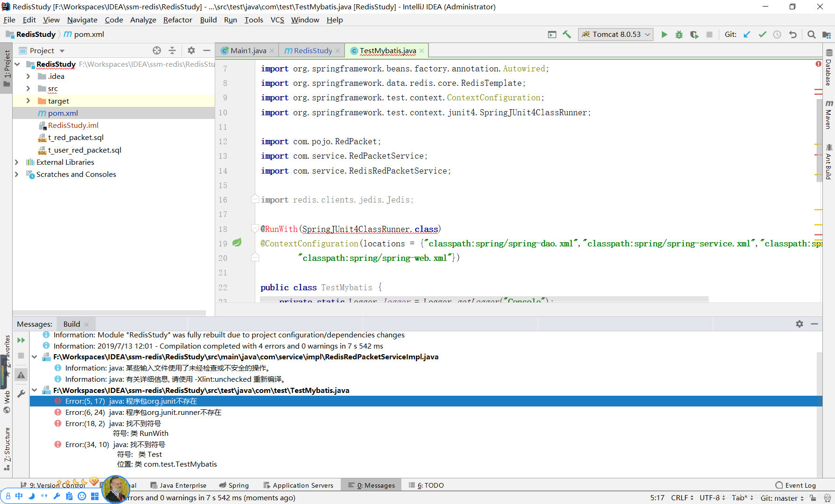Toggle the Web side tab

pos(7,402)
